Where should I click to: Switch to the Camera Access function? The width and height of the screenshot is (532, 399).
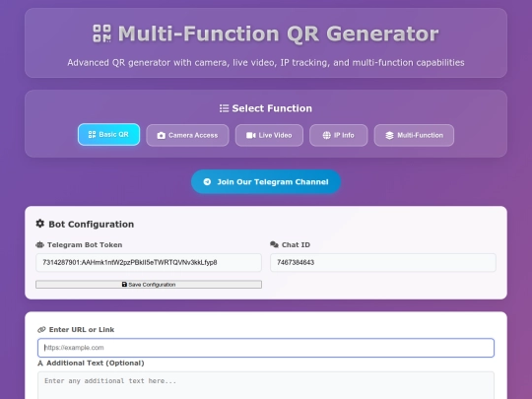click(x=187, y=135)
